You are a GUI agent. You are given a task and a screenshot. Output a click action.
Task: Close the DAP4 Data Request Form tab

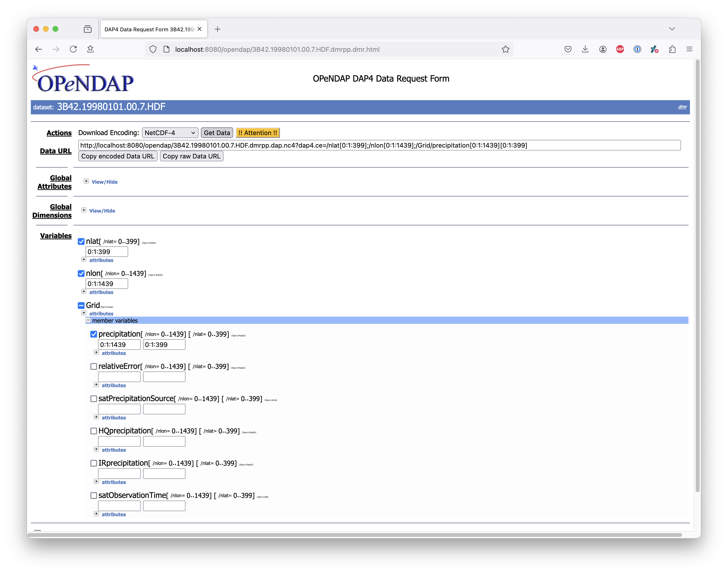coord(200,29)
